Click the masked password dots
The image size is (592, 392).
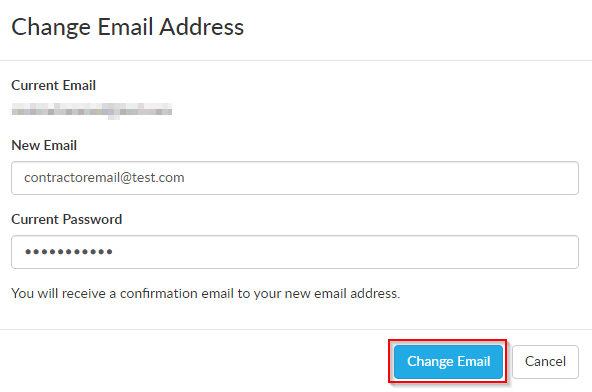[69, 252]
